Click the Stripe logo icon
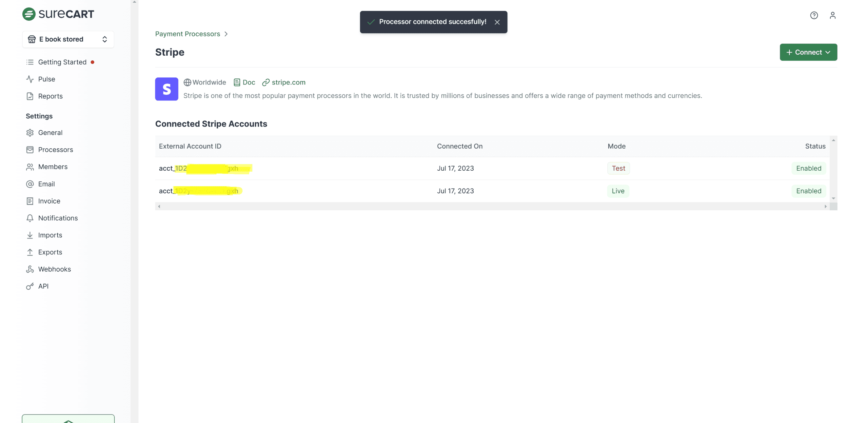868x423 pixels. coord(166,89)
